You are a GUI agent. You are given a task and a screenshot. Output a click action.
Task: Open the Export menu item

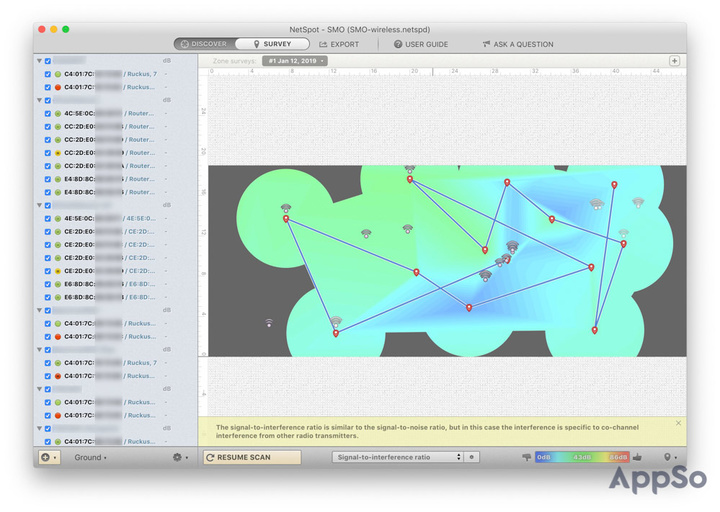coord(339,45)
